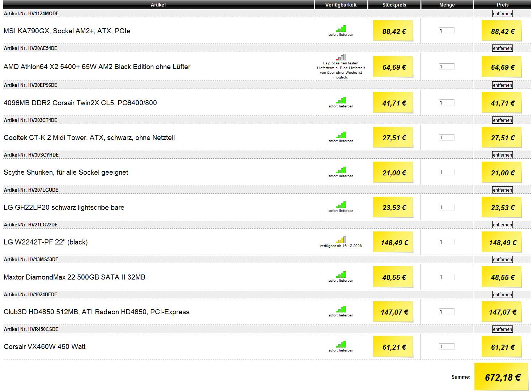
Task: Focus quantity field for LG W2242T-PF monitor
Action: [447, 242]
